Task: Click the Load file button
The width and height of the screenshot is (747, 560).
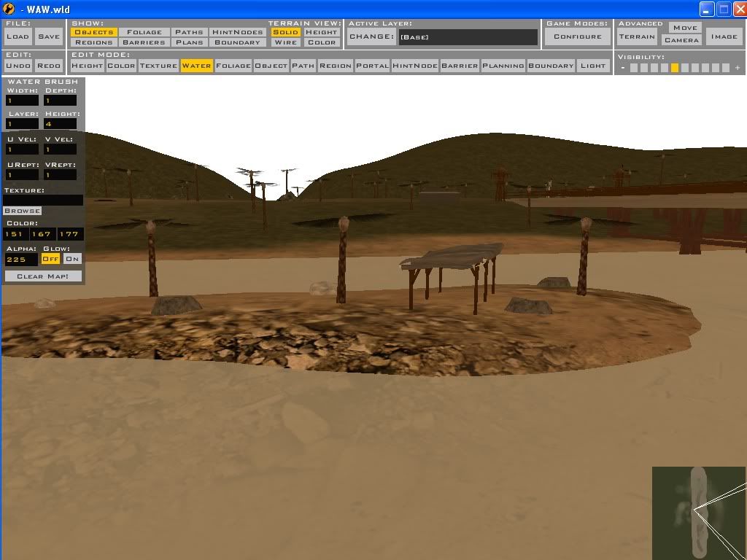Action: 18,36
